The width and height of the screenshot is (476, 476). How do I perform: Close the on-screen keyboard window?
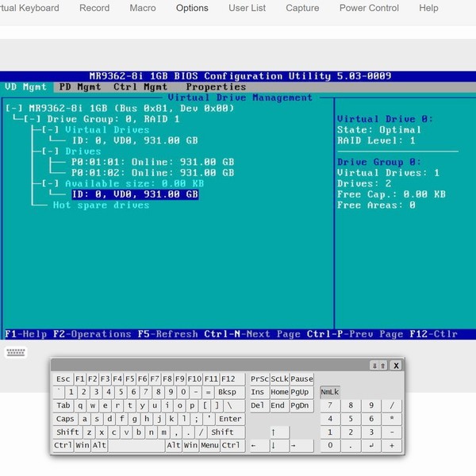pos(396,366)
